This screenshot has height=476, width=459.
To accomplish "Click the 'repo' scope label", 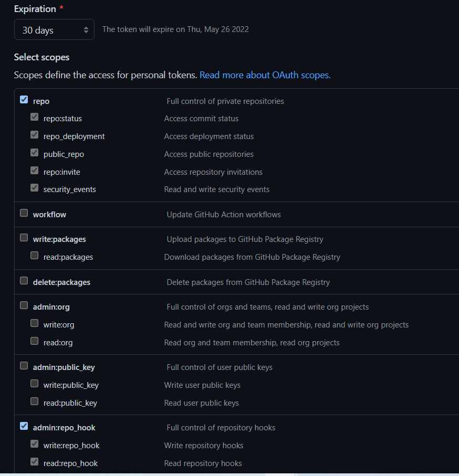I will coord(41,101).
